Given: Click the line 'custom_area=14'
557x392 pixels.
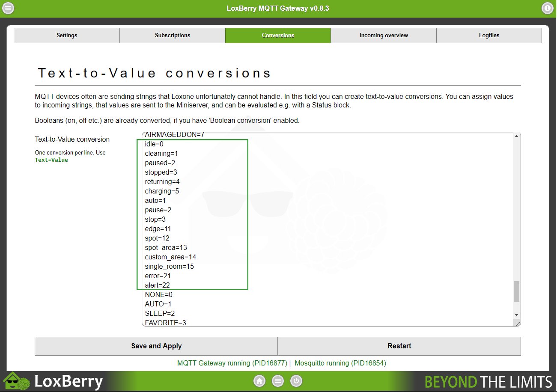Looking at the screenshot, I should tap(170, 257).
